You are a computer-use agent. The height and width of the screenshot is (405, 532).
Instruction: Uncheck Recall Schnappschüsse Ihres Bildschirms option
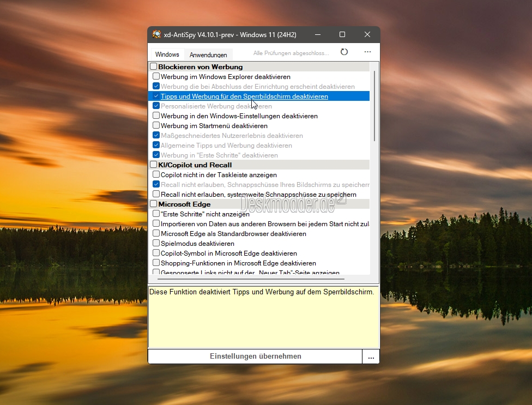[156, 185]
